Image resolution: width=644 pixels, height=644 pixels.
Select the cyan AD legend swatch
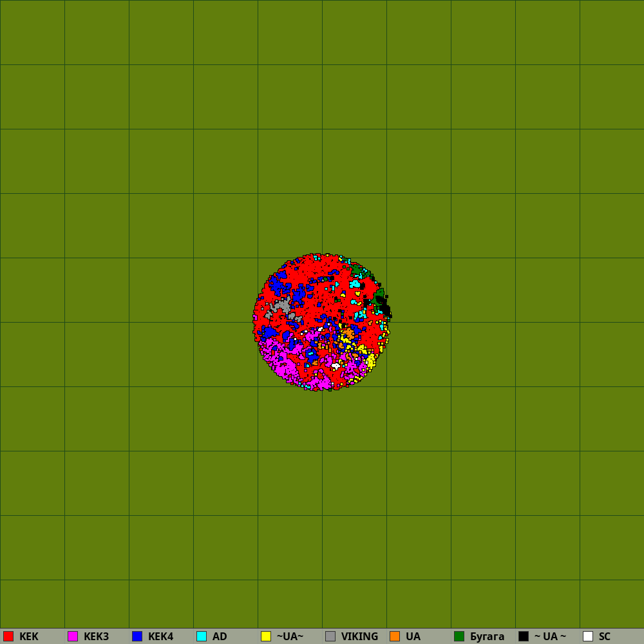tap(202, 636)
